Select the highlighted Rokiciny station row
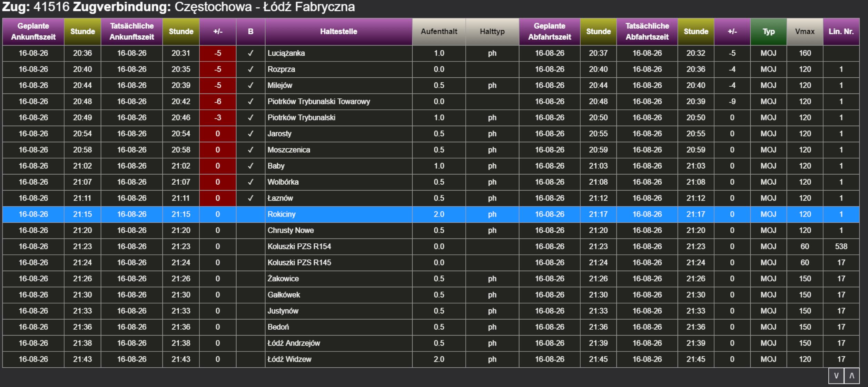 point(431,214)
